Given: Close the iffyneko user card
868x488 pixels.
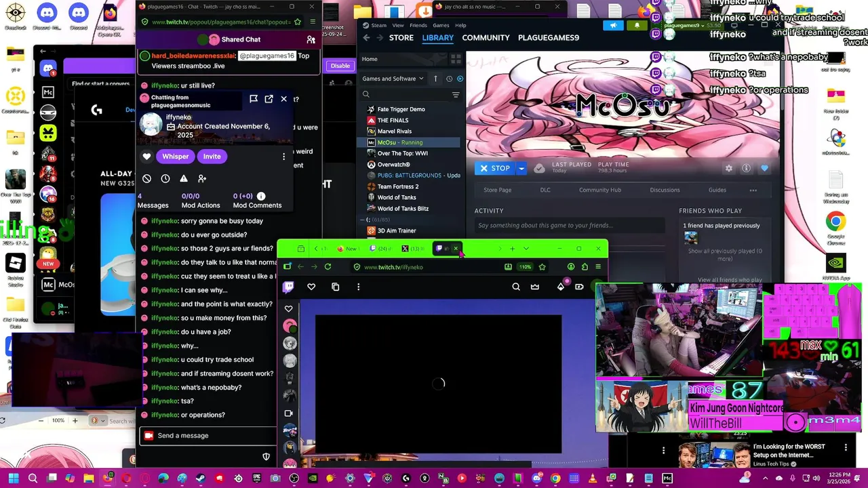Looking at the screenshot, I should coord(283,99).
